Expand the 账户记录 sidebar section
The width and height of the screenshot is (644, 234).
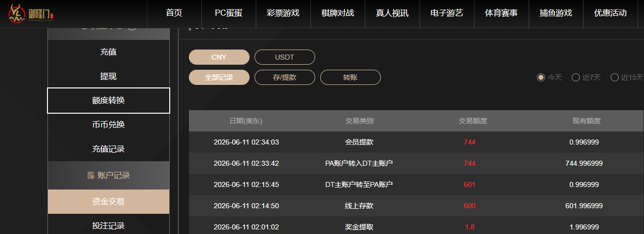click(109, 175)
